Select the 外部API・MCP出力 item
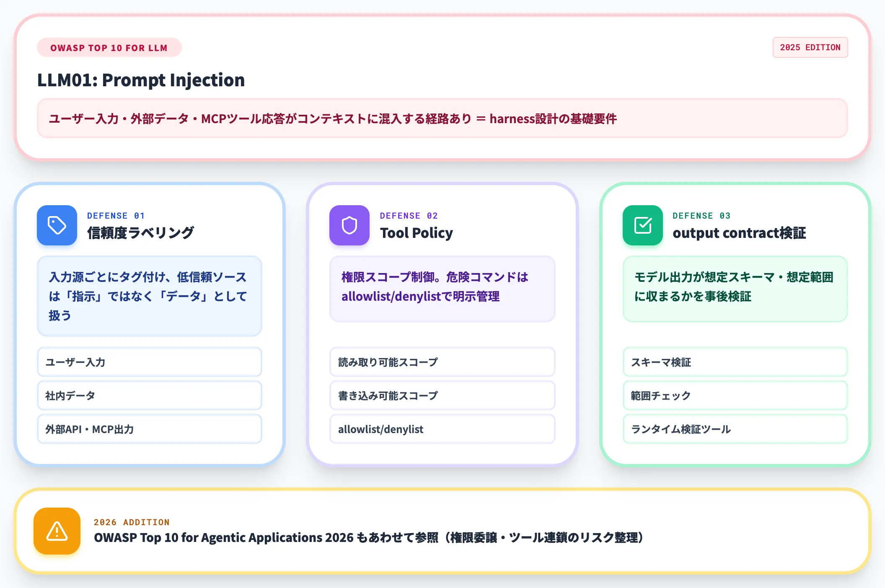885x588 pixels. [150, 429]
